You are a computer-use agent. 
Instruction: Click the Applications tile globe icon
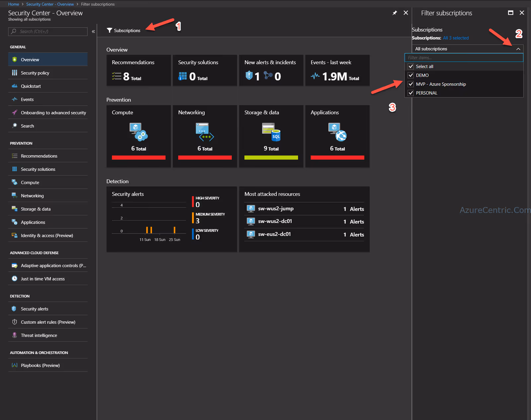tap(338, 132)
